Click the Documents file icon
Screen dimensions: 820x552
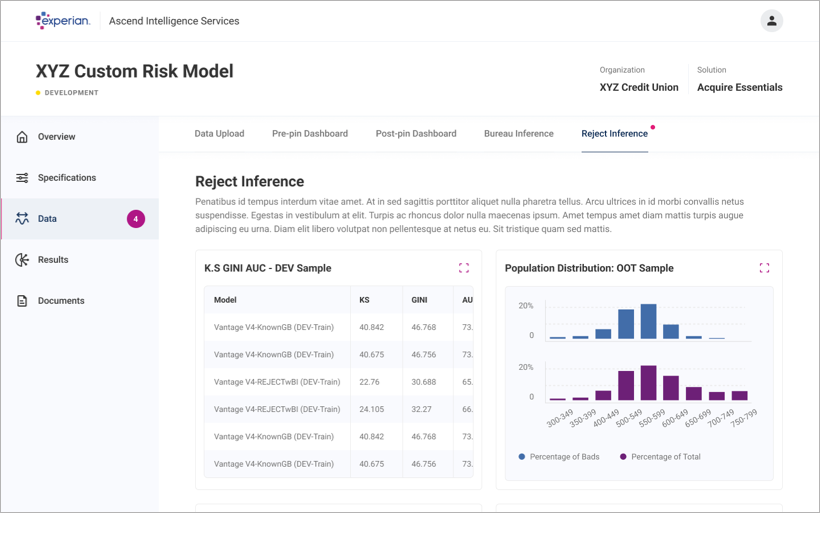pyautogui.click(x=22, y=301)
